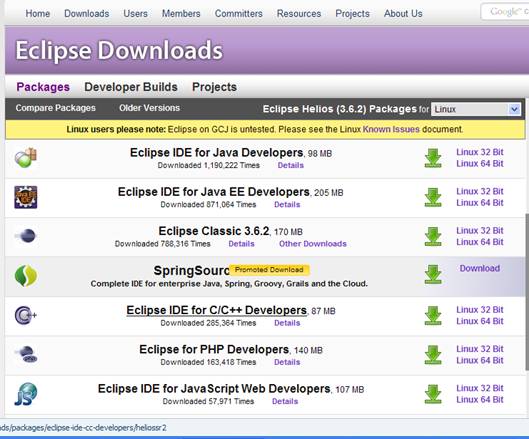Click green download arrow for Java Developers
This screenshot has width=529, height=439.
(433, 158)
